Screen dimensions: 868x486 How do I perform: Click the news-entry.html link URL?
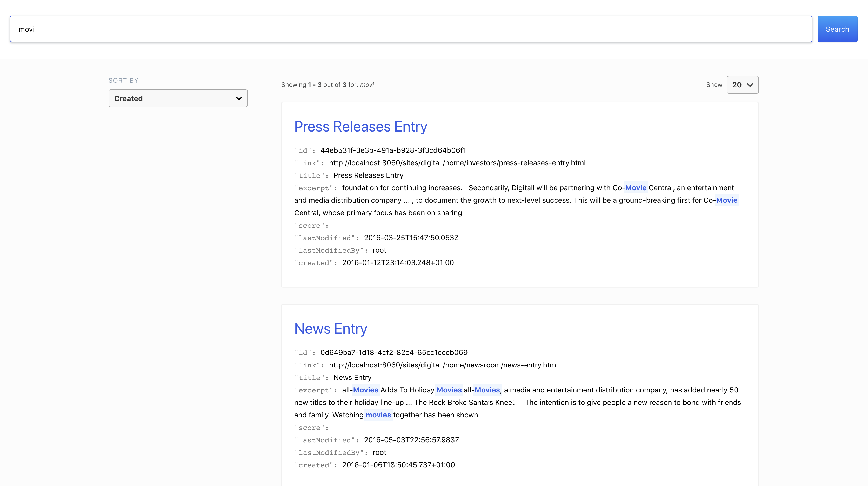tap(443, 365)
